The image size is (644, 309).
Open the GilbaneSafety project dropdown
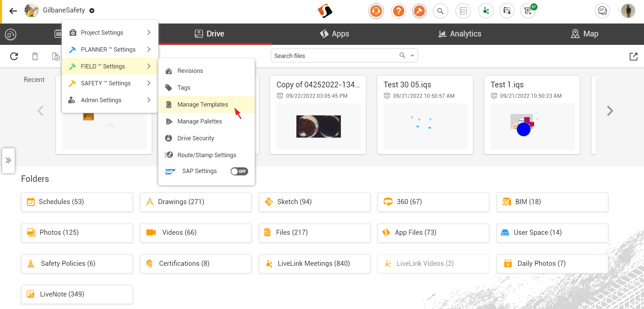click(92, 11)
